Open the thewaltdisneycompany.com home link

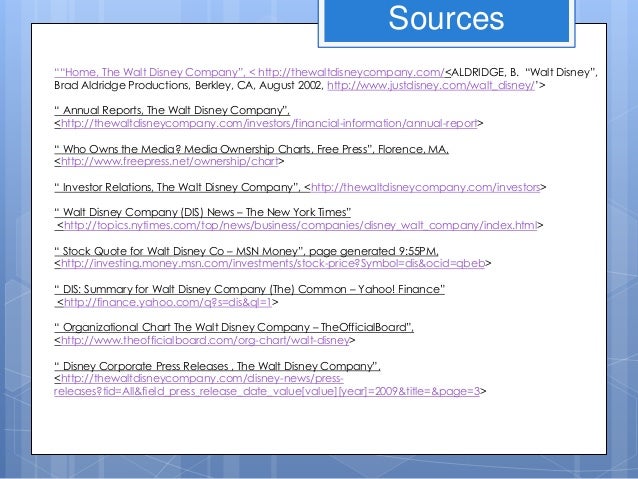351,72
